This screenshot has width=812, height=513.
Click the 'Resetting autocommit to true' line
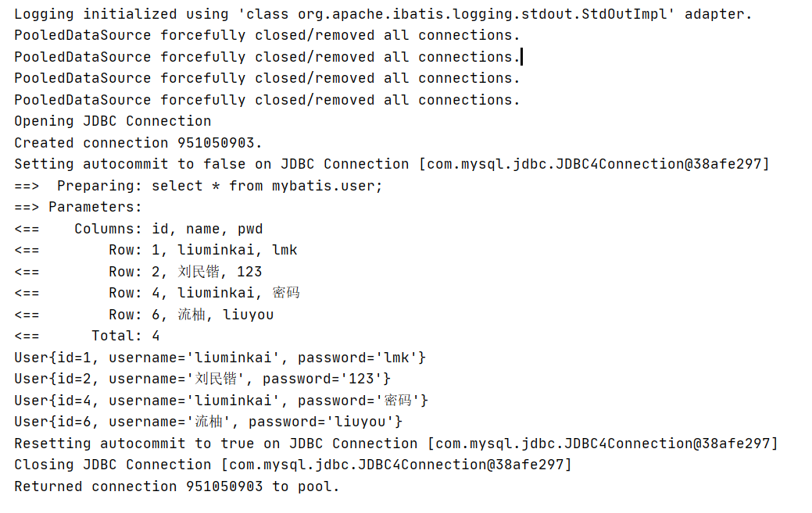click(396, 444)
